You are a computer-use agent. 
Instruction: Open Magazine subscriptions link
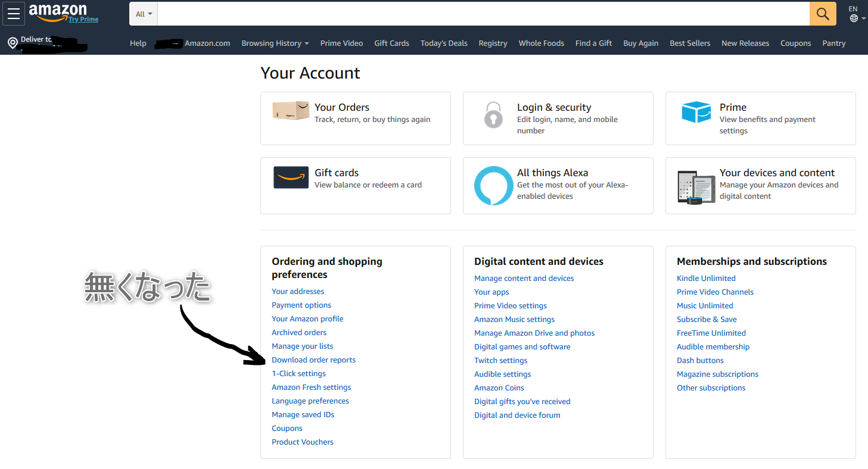pos(718,374)
